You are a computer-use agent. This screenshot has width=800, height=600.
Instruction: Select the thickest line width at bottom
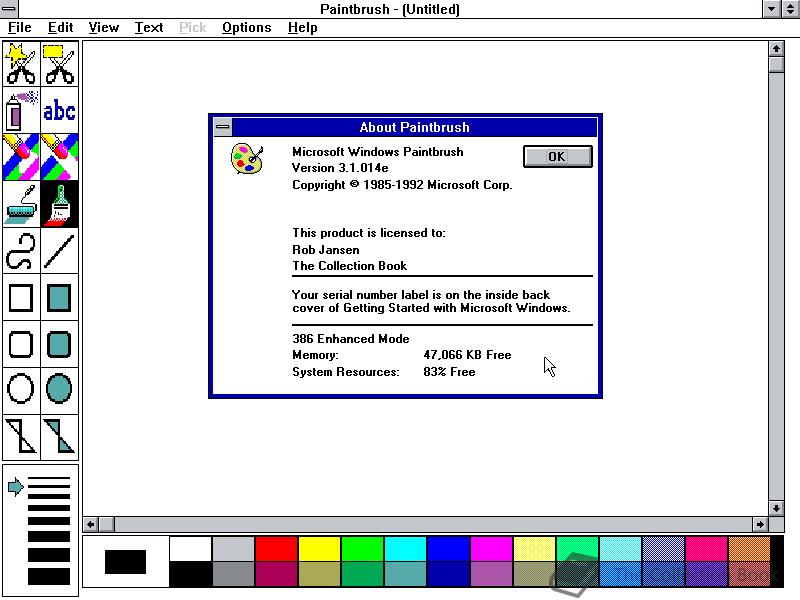pos(49,577)
